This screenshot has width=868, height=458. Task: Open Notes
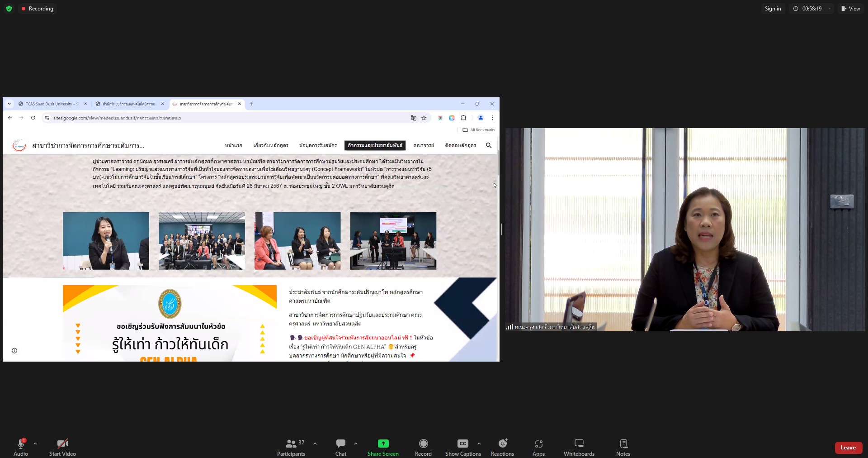pos(623,447)
